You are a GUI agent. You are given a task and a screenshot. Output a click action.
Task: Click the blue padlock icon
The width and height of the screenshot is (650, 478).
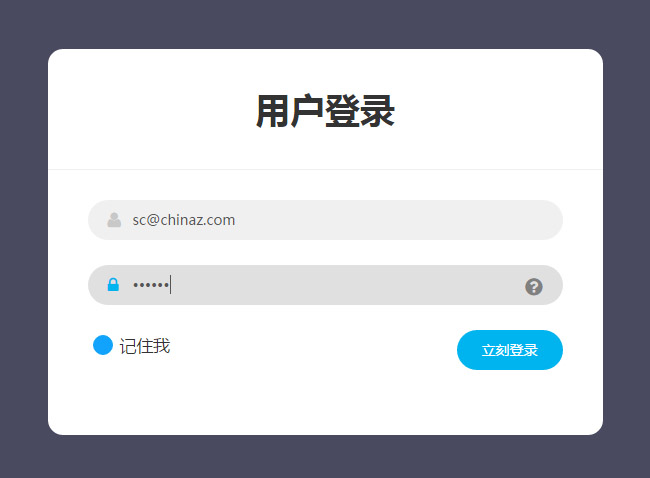(113, 285)
